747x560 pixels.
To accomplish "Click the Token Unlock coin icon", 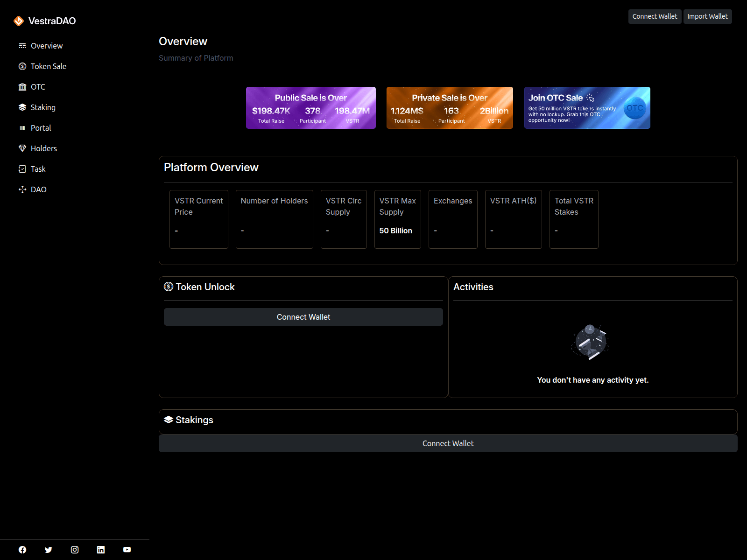I will pos(169,287).
